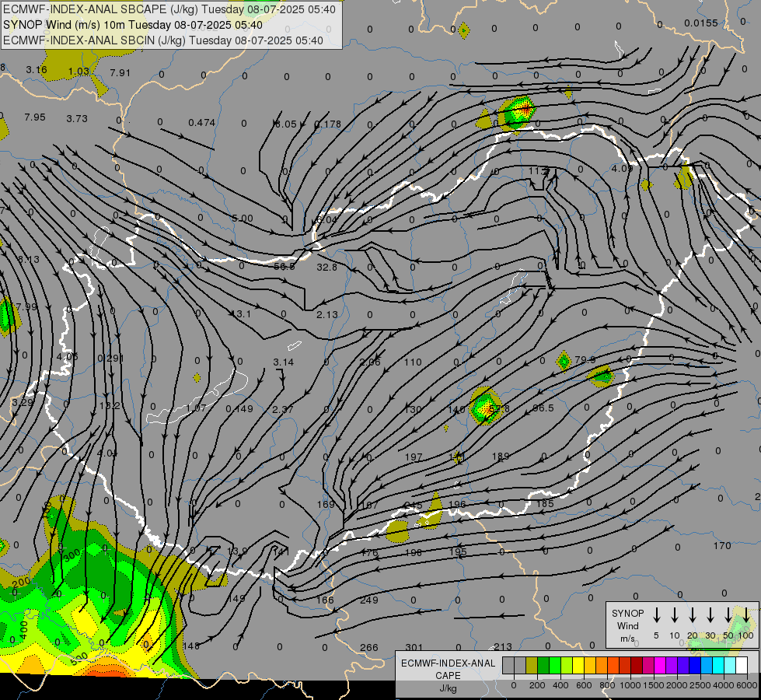This screenshot has width=761, height=700.
Task: Click the map value 197
Action: click(x=414, y=457)
